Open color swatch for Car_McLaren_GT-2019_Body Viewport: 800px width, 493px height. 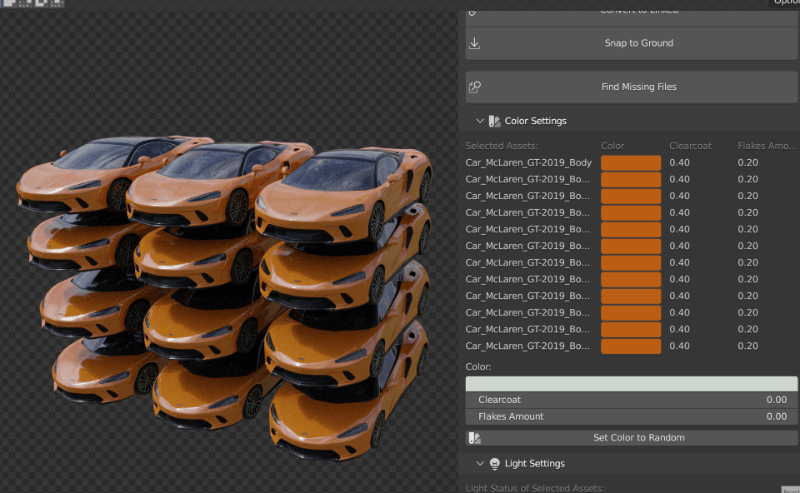click(x=630, y=163)
